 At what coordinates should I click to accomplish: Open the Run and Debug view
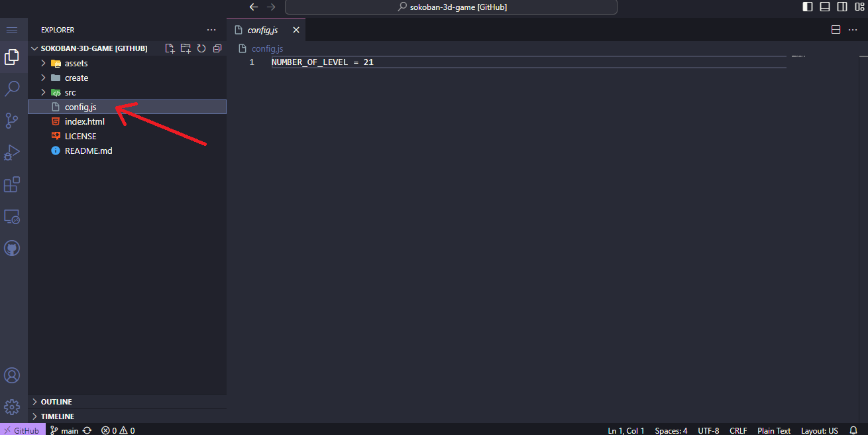[x=12, y=153]
